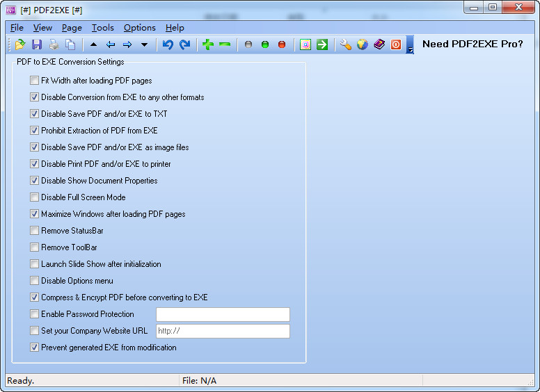Screen dimensions: 540x392
Task: Minimize the PDF2EXE window
Action: pos(474,7)
